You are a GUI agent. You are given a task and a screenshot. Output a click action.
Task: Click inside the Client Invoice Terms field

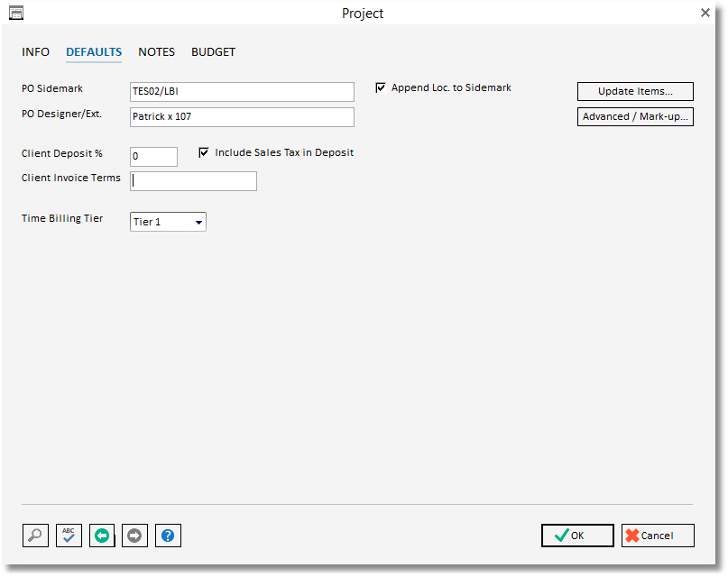point(193,180)
